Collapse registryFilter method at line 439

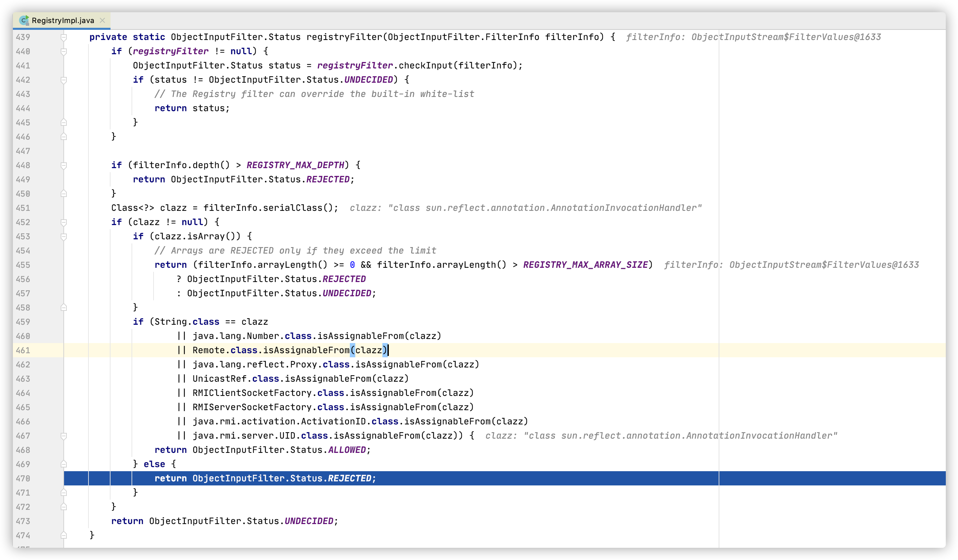click(x=64, y=37)
